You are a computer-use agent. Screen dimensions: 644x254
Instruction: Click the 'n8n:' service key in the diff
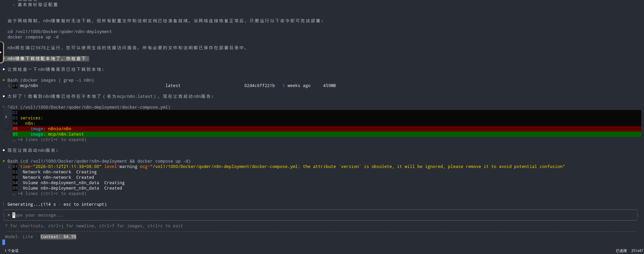(x=30, y=123)
